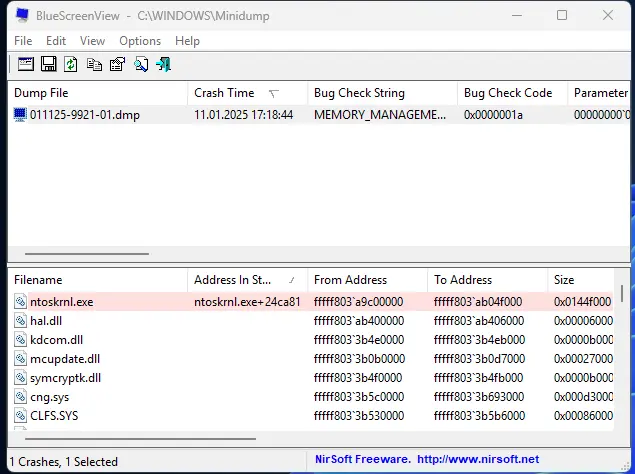Click From Address fffff803`a9c00000

tap(358, 302)
